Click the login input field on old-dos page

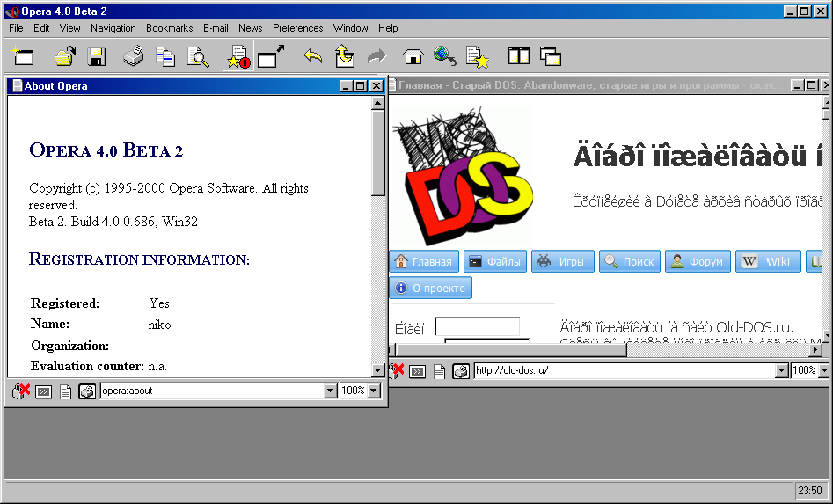pos(477,327)
